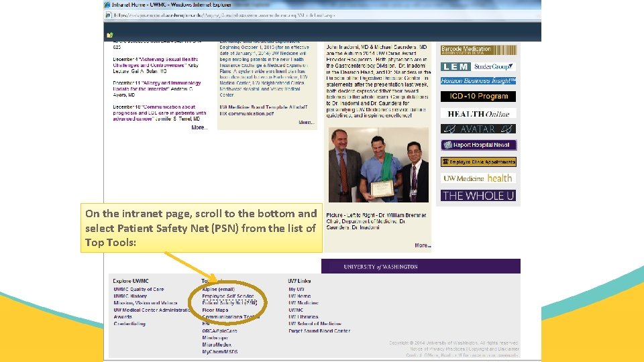
Task: Open the ORCA/EpicCare link
Action: tap(219, 330)
